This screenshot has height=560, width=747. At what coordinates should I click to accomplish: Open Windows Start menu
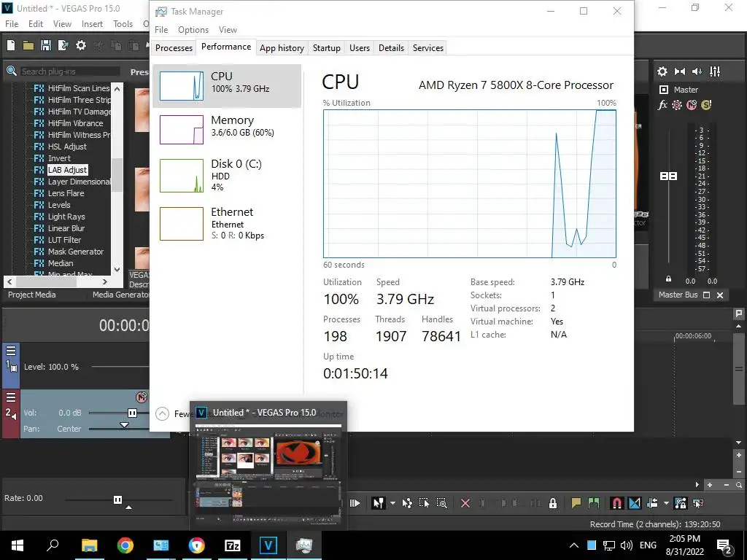[18, 545]
